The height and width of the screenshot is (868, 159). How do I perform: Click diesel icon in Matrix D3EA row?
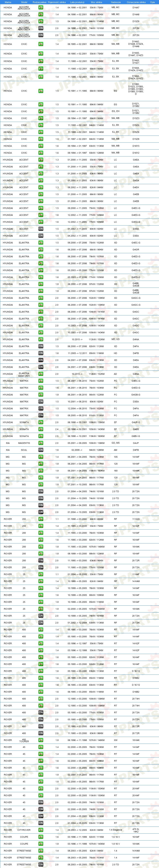(x=41, y=402)
